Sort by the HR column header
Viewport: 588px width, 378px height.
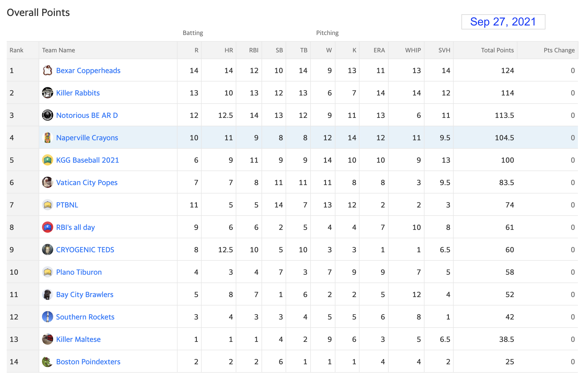229,50
